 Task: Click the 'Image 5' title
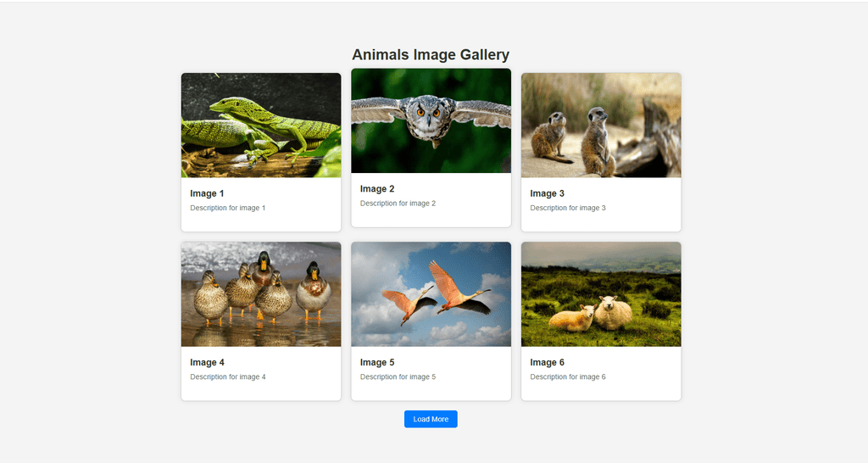coord(377,362)
